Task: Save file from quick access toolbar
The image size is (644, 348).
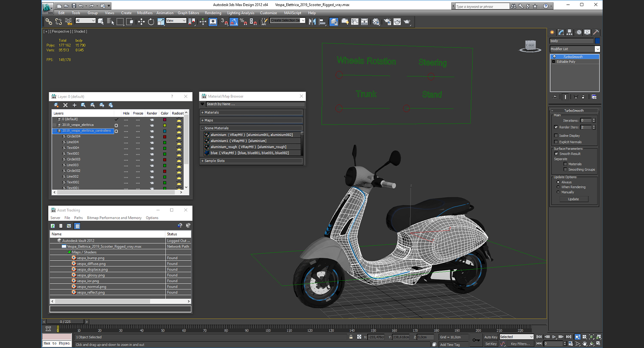Action: pyautogui.click(x=74, y=6)
